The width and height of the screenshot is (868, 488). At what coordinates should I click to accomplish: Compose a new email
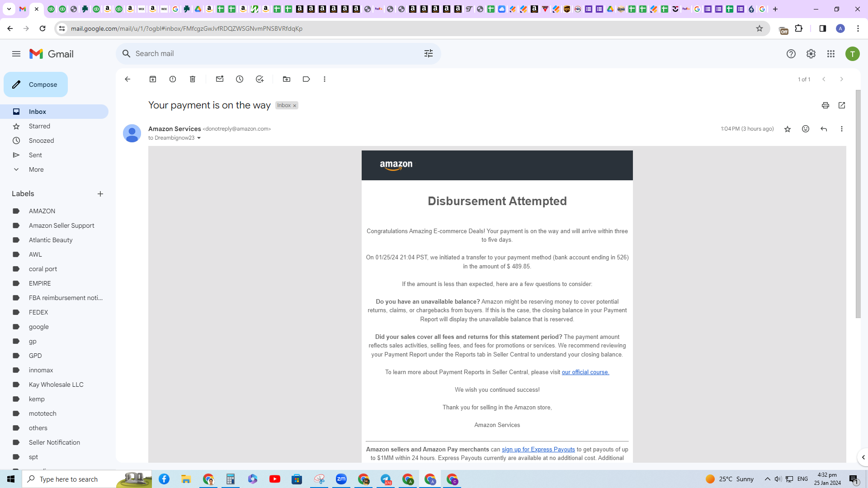(x=36, y=84)
